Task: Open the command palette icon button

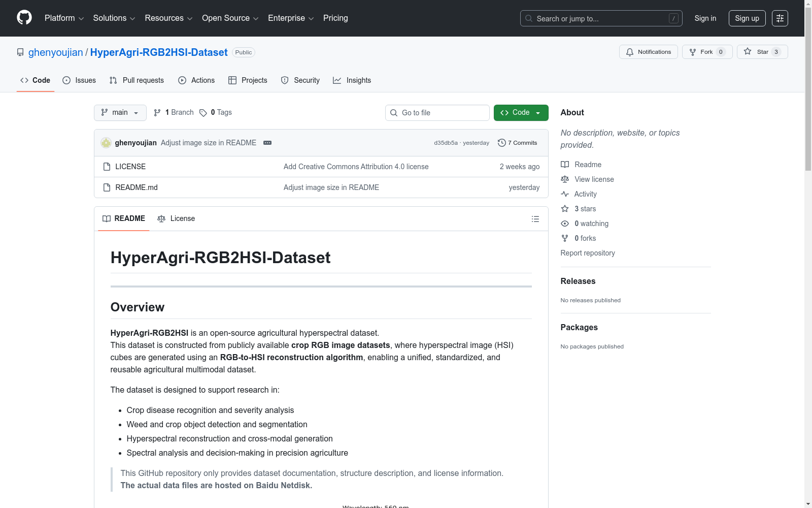Action: click(780, 18)
